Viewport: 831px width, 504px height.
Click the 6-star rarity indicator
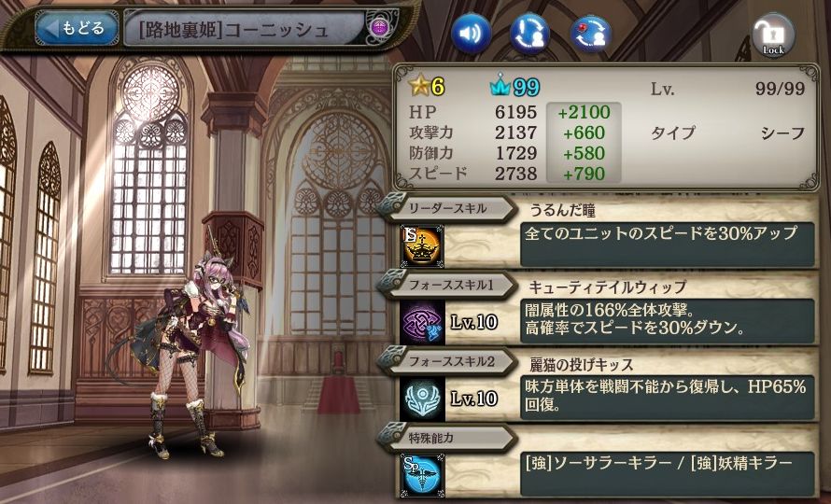(x=427, y=86)
